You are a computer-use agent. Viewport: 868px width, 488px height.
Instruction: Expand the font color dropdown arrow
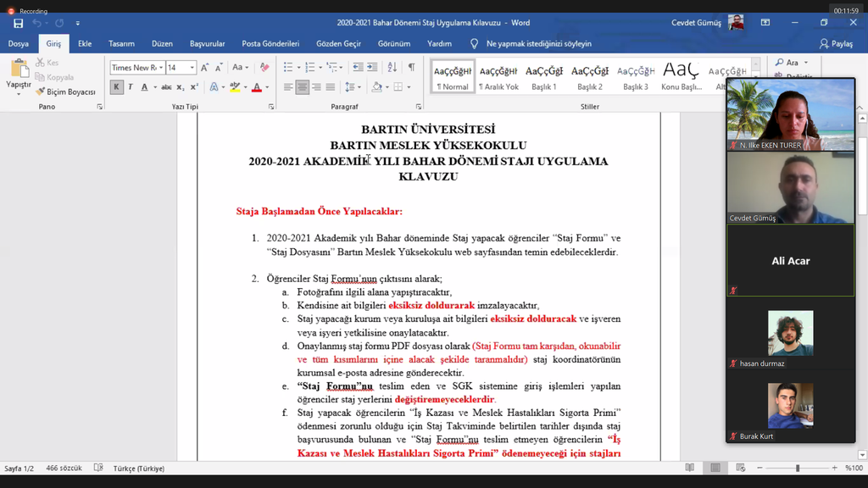(x=267, y=87)
